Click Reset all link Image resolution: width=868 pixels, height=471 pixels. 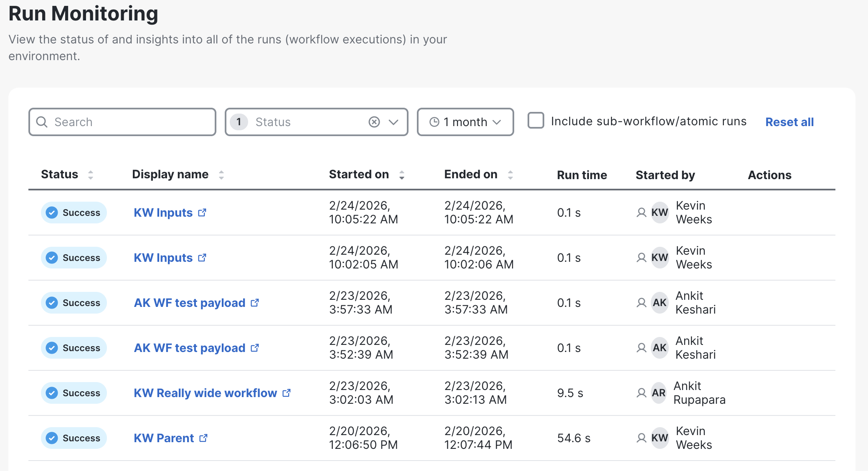789,122
